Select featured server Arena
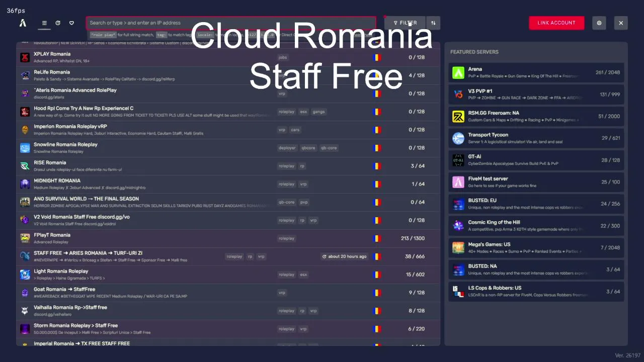Viewport: 644px width, 362px height. tap(536, 72)
